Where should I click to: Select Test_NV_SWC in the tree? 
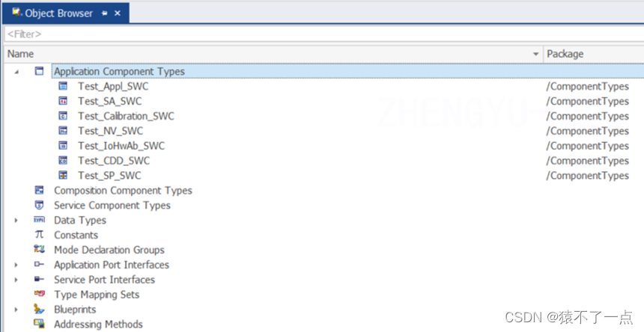(x=111, y=131)
